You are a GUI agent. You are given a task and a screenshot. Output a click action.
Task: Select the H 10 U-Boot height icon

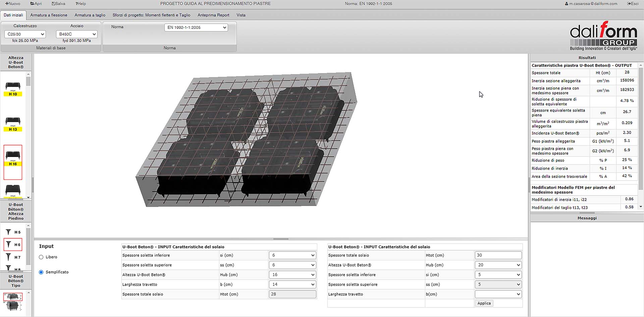pyautogui.click(x=13, y=89)
